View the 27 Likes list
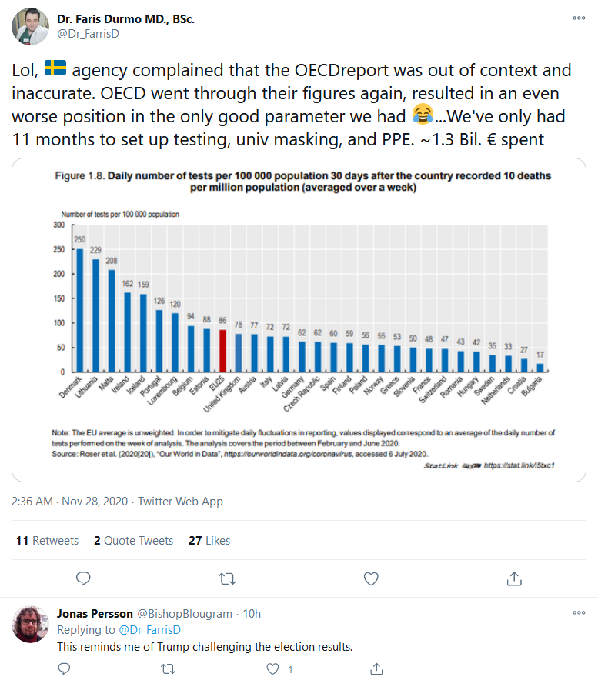598x700 pixels. pyautogui.click(x=209, y=541)
